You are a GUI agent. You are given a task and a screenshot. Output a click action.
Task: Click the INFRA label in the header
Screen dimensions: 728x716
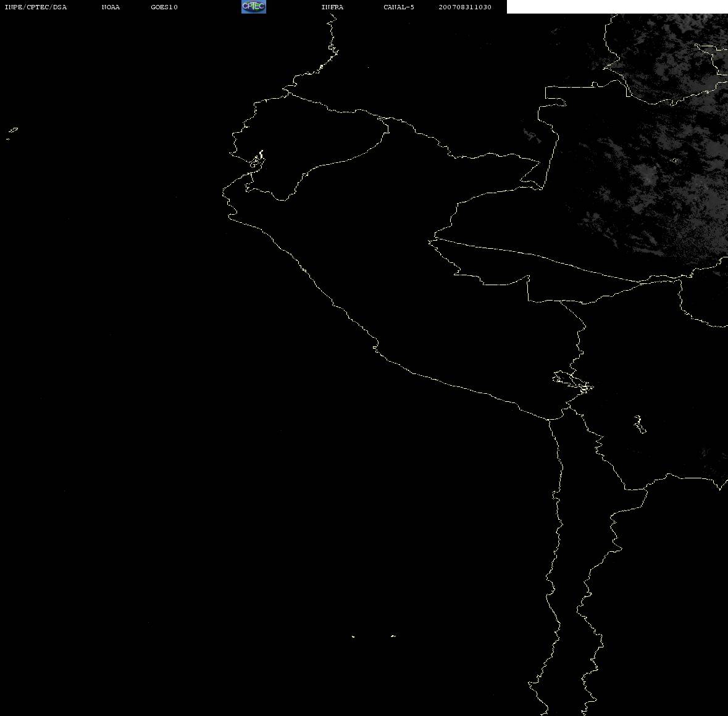pos(332,7)
